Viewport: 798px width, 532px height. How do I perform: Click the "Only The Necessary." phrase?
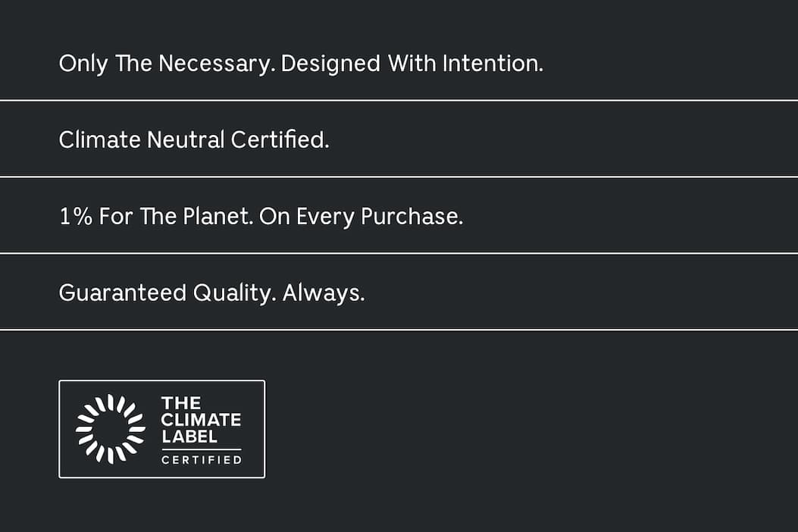click(x=167, y=64)
